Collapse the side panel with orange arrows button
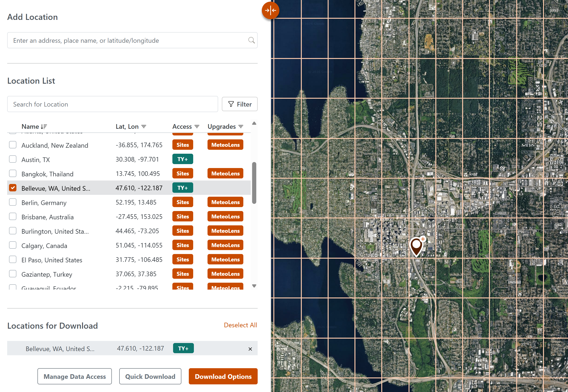The width and height of the screenshot is (568, 392). 270,10
